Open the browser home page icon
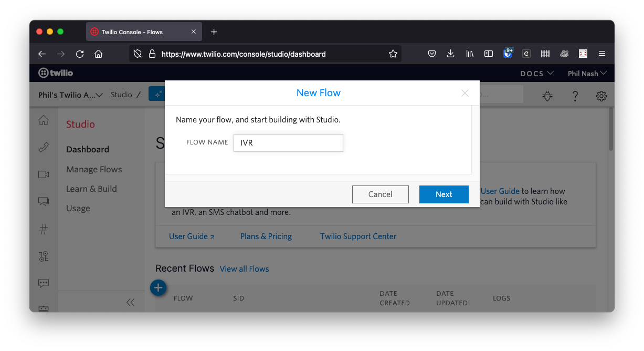This screenshot has height=351, width=644. coord(98,54)
